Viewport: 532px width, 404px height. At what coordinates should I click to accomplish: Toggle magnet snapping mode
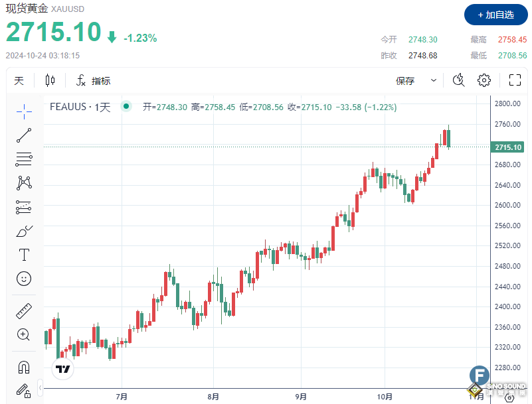[x=24, y=366]
